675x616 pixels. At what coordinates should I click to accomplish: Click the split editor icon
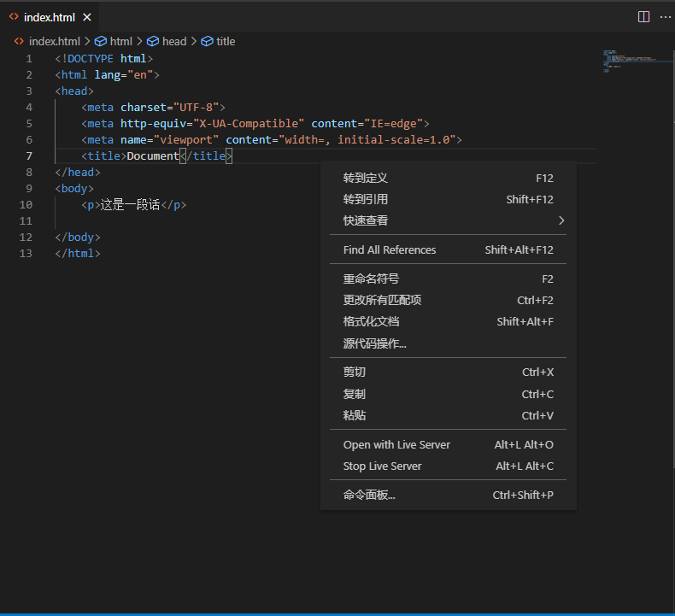coord(643,17)
